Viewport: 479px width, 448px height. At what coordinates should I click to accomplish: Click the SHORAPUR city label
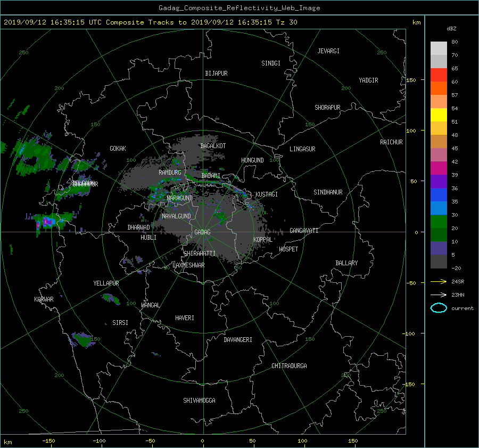327,108
